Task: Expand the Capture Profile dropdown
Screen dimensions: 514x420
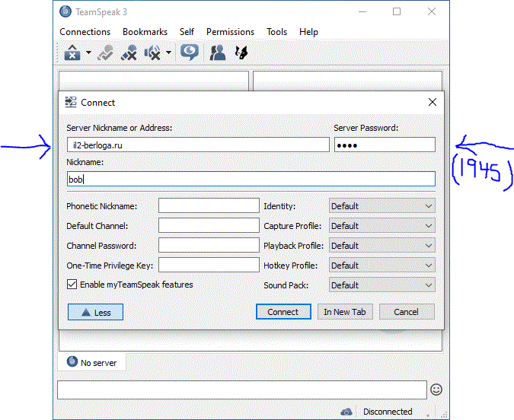Action: [x=382, y=226]
